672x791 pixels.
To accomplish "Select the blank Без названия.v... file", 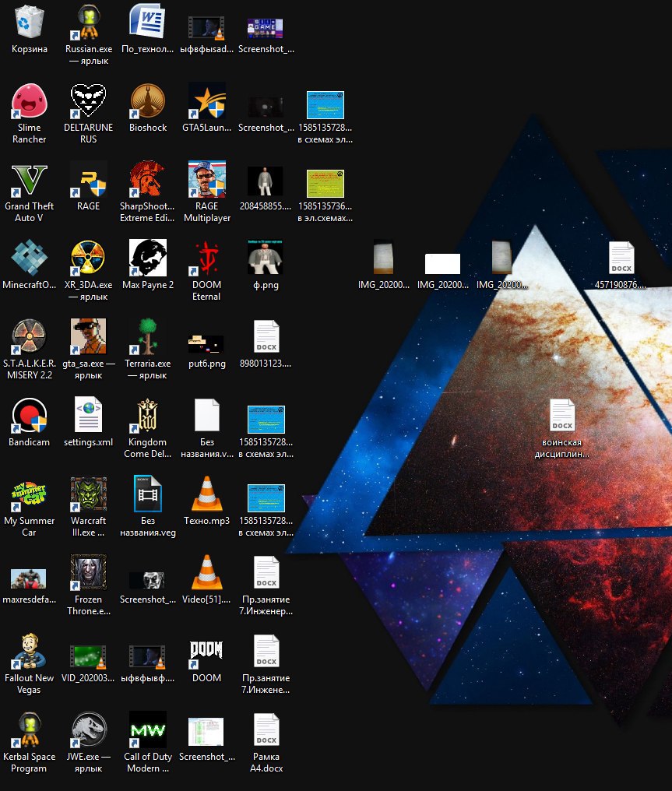I will 207,415.
